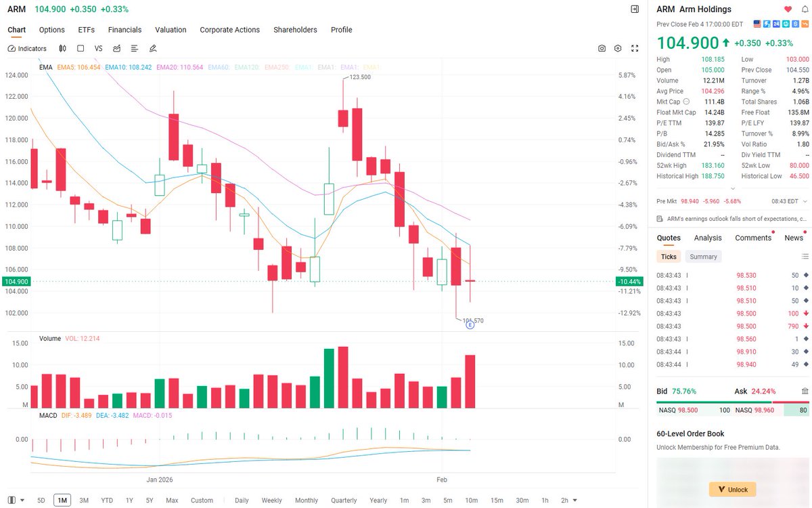Select the Ticks view
Viewport: 812px width, 508px height.
(x=669, y=257)
